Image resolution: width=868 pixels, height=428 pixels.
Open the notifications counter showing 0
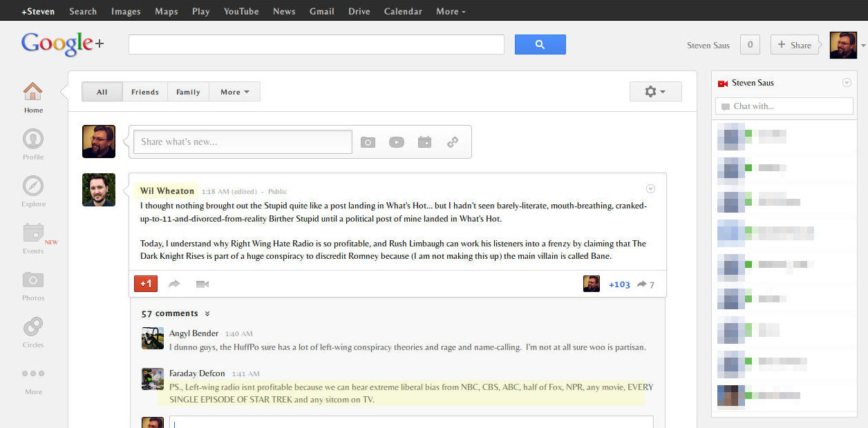(750, 45)
